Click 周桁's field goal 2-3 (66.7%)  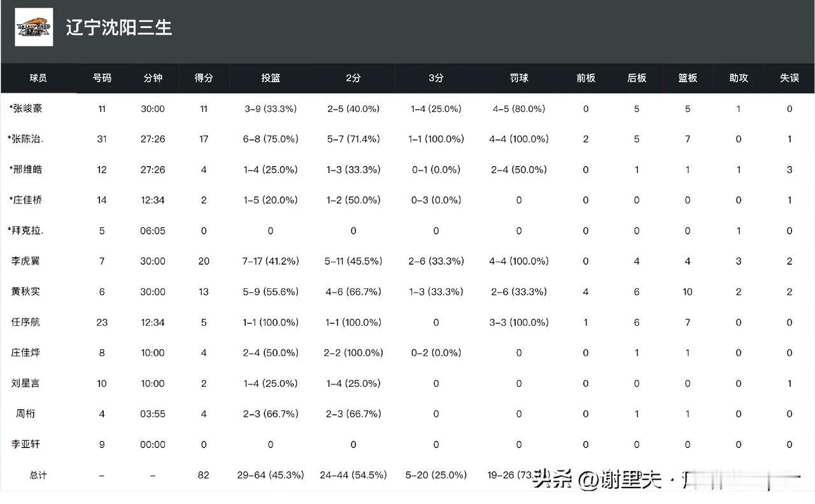pyautogui.click(x=271, y=414)
